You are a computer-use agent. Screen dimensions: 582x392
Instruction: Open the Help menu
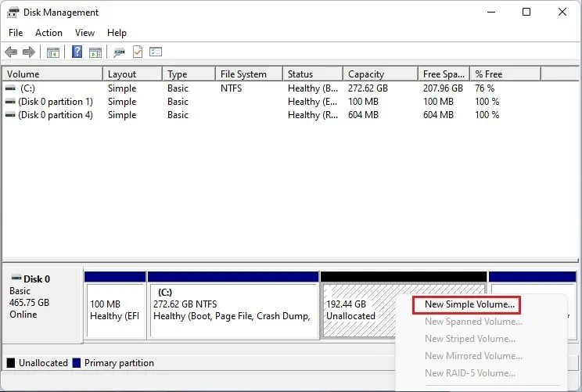point(117,33)
